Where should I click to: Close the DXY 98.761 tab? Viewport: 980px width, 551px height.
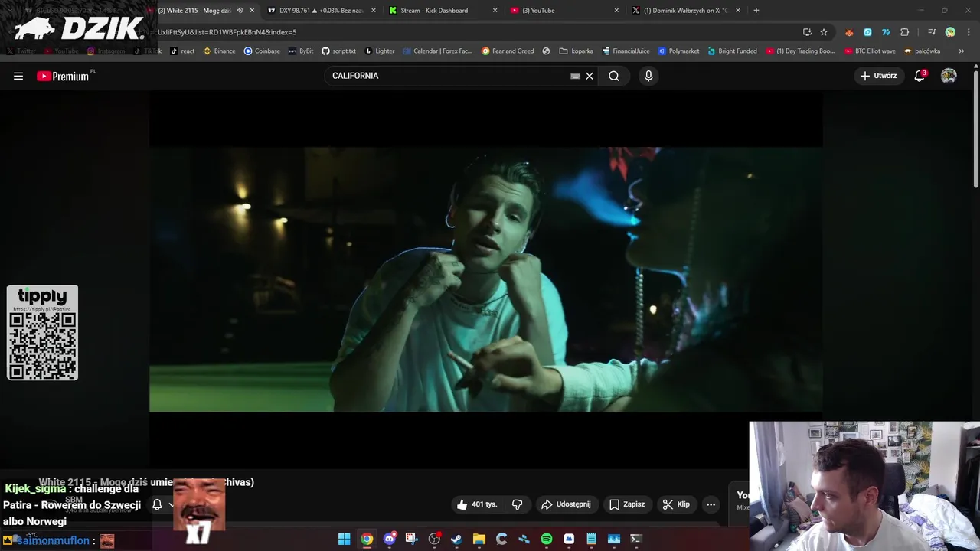pyautogui.click(x=374, y=11)
